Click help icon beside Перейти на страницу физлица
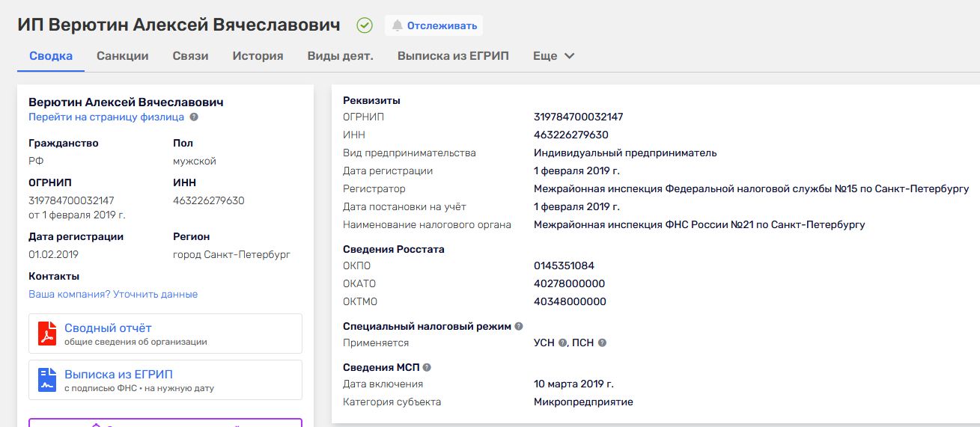This screenshot has height=427, width=980. click(194, 117)
